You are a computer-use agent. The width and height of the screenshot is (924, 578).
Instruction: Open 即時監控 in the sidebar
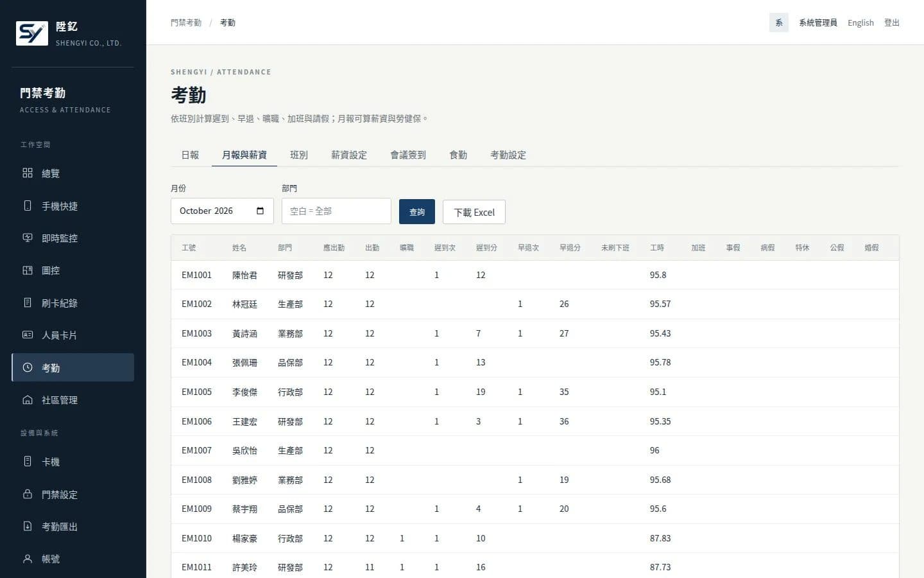coord(73,238)
